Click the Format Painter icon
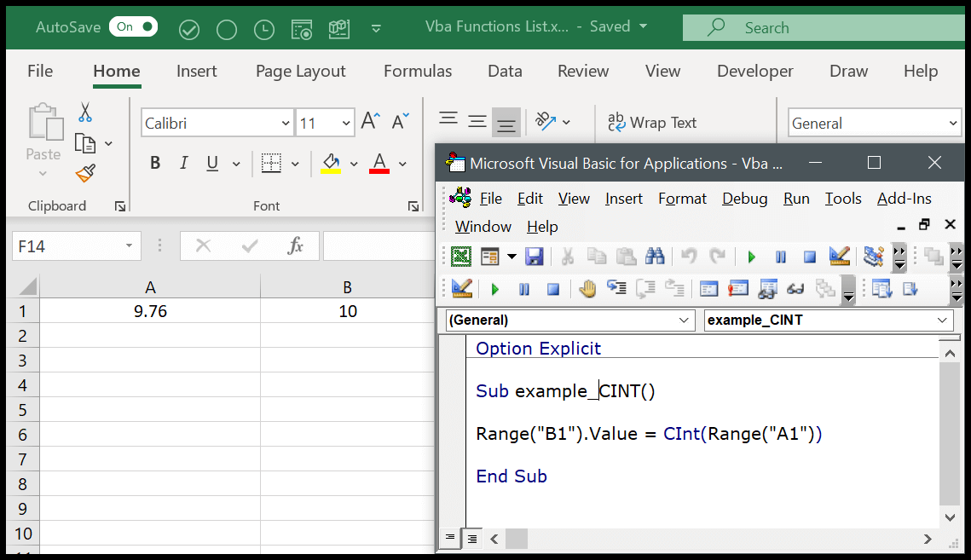971x560 pixels. 85,173
